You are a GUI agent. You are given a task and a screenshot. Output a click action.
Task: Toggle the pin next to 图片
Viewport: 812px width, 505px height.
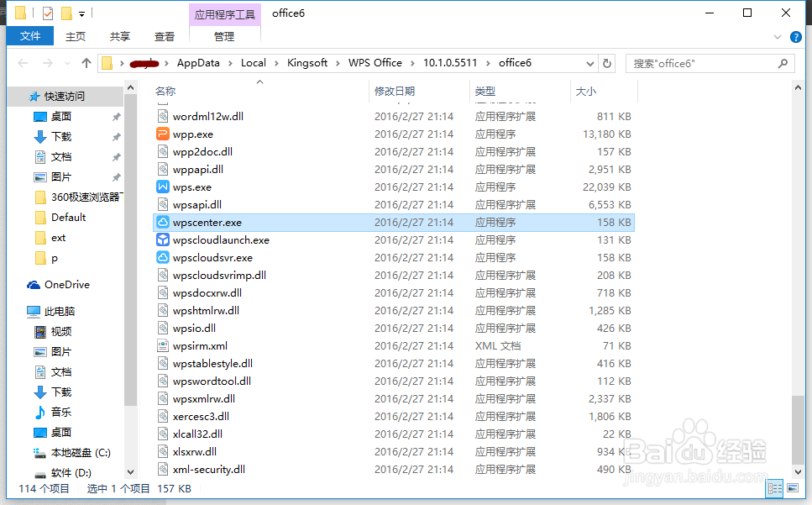118,176
